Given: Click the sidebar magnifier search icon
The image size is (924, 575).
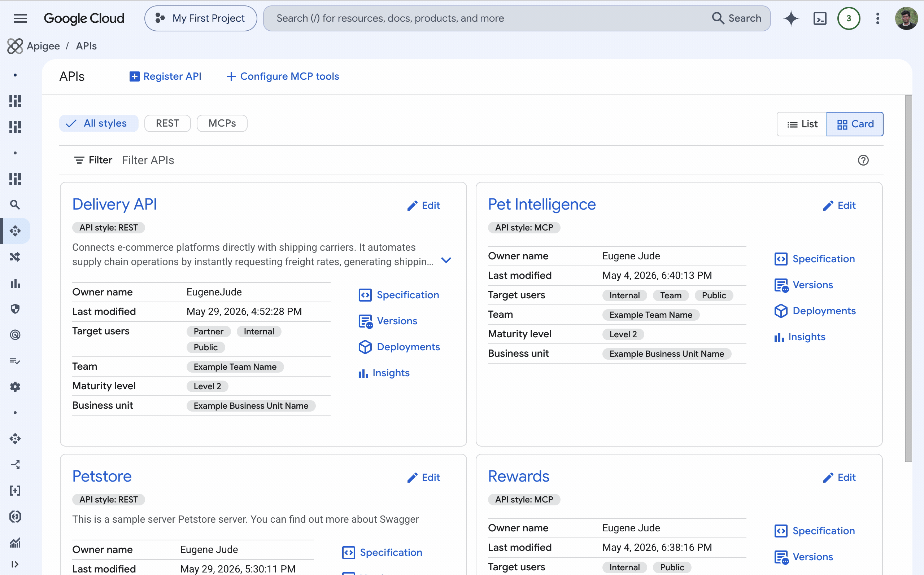Looking at the screenshot, I should click(15, 205).
